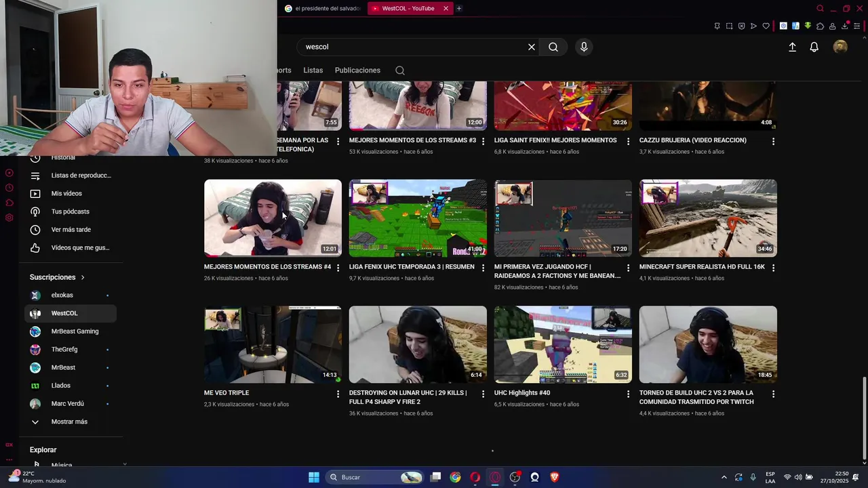This screenshot has height=488, width=868.
Task: Open MrBeast Gaming subscription channel
Action: coord(71,331)
